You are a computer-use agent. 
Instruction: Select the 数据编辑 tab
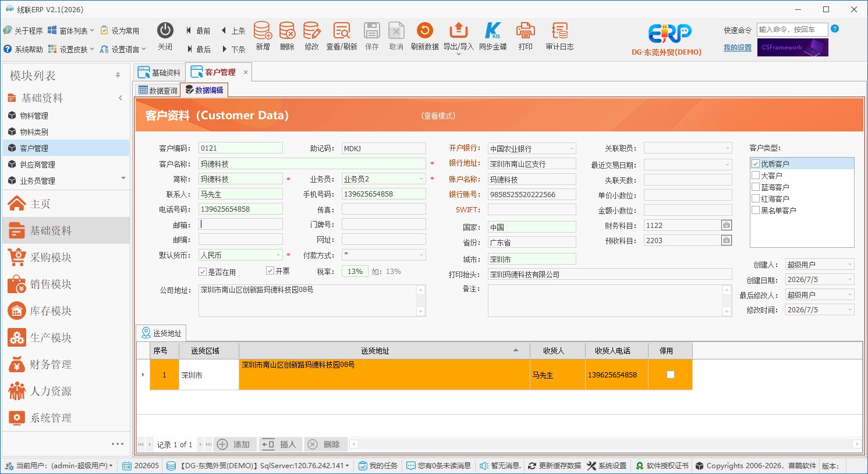click(204, 90)
